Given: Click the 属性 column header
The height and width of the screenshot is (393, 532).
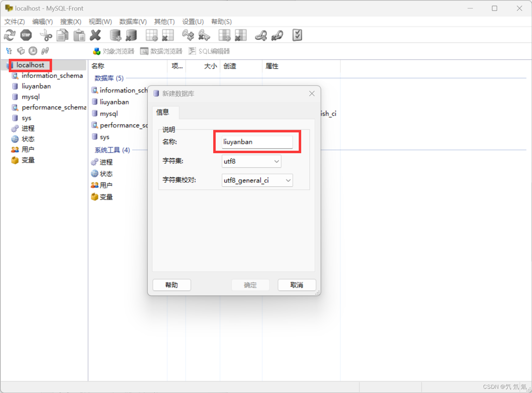Looking at the screenshot, I should (301, 66).
